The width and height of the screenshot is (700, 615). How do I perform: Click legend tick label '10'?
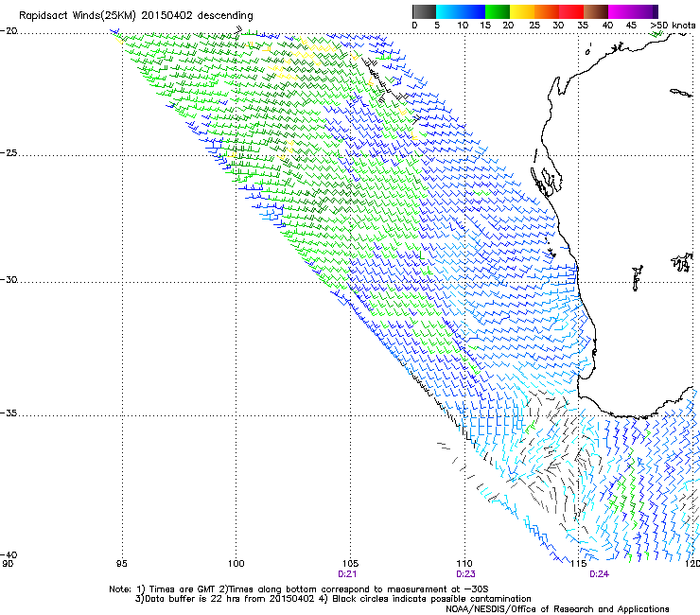pyautogui.click(x=463, y=26)
